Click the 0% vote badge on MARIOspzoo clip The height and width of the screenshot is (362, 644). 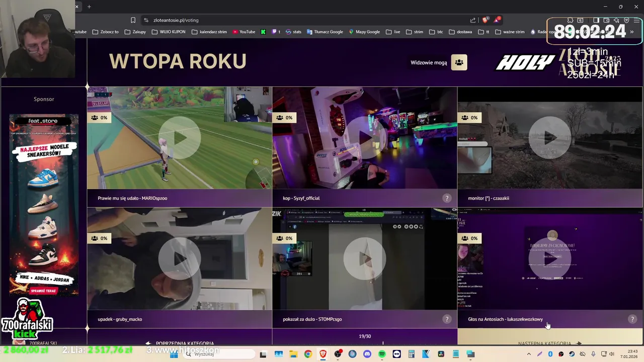[x=99, y=118]
